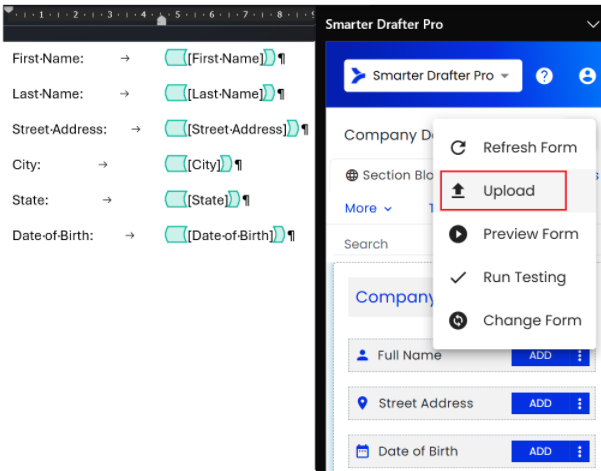Screen dimensions: 601x471
Task: Open the Smarter Drafter Pro dropdown selector
Action: (433, 75)
